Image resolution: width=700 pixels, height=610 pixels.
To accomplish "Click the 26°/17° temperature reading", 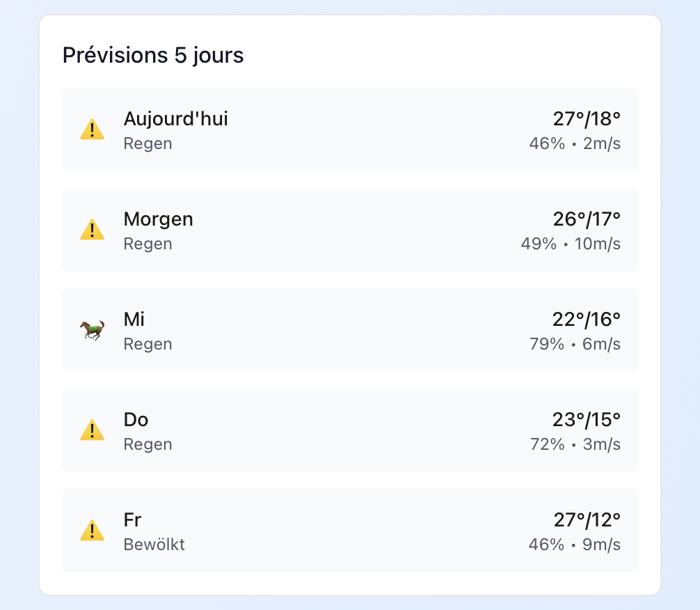I will (x=587, y=219).
